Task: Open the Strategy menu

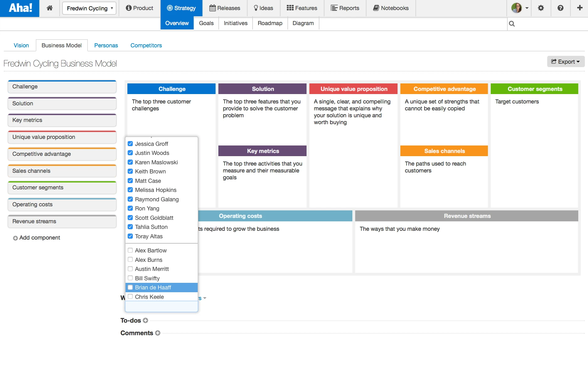Action: [x=181, y=8]
